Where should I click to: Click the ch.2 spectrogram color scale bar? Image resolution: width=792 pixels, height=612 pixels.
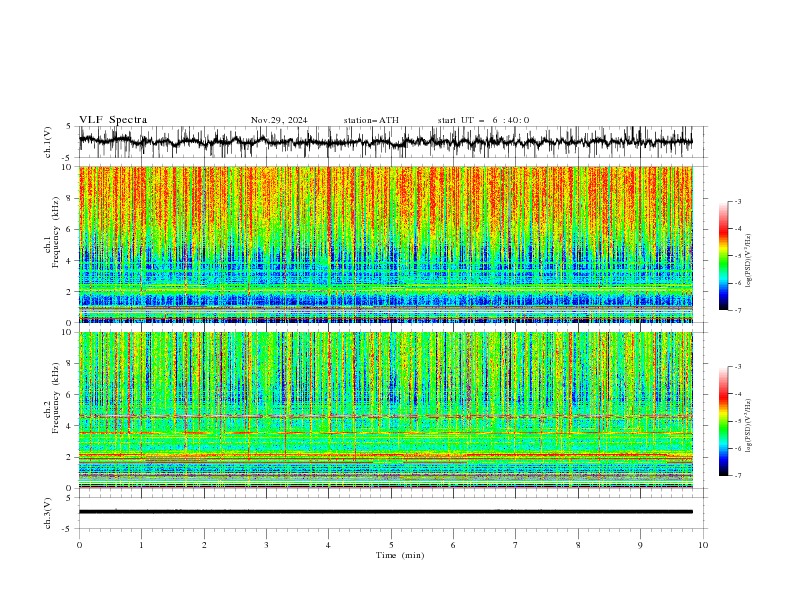tap(723, 421)
